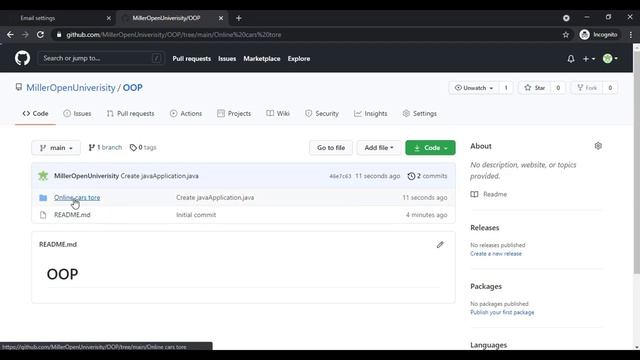Expand the green Code download dropdown
The image size is (640, 360).
pyautogui.click(x=430, y=148)
